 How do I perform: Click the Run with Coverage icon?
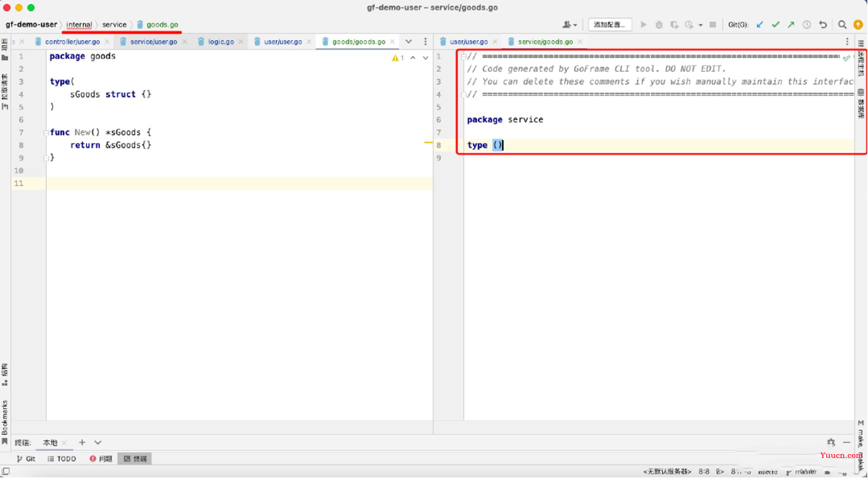pyautogui.click(x=674, y=25)
